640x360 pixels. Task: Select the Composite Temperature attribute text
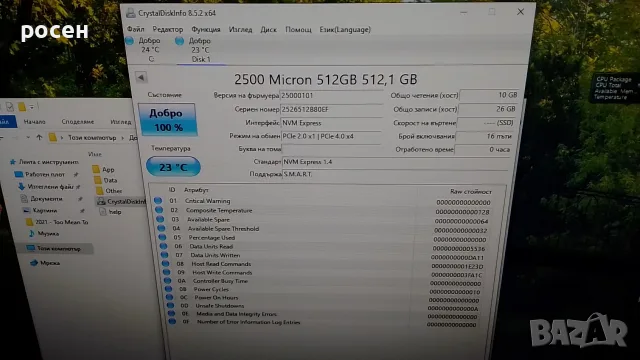point(219,210)
